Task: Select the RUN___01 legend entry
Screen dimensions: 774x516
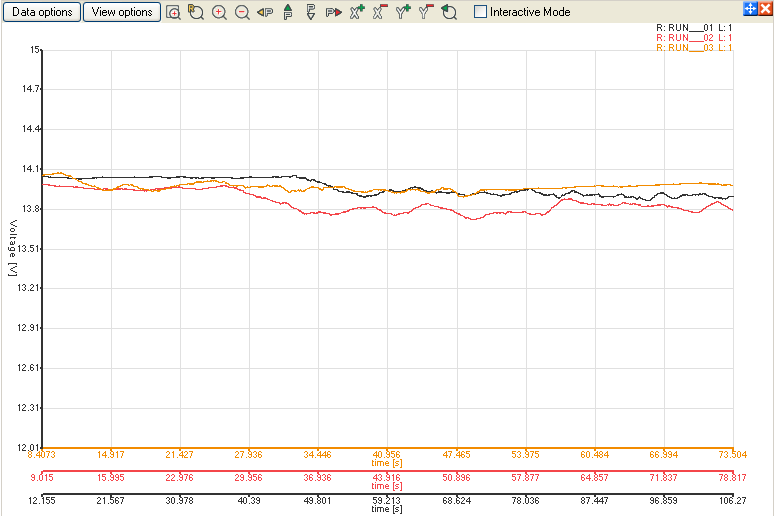Action: click(x=694, y=28)
